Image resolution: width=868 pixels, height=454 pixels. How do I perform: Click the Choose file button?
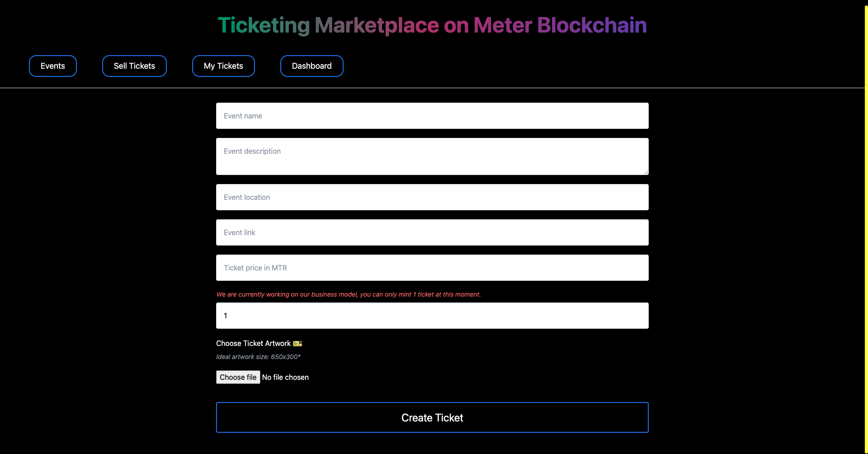tap(238, 377)
